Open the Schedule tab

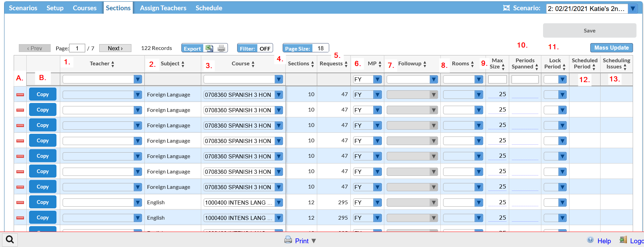click(209, 8)
